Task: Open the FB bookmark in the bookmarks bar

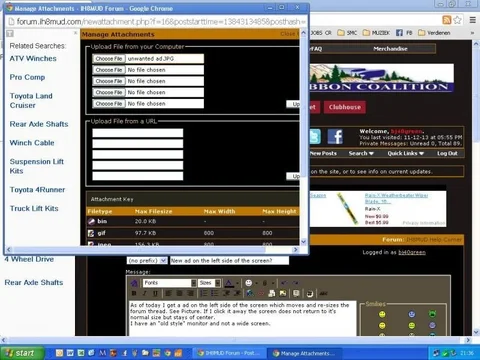Action: coord(404,33)
